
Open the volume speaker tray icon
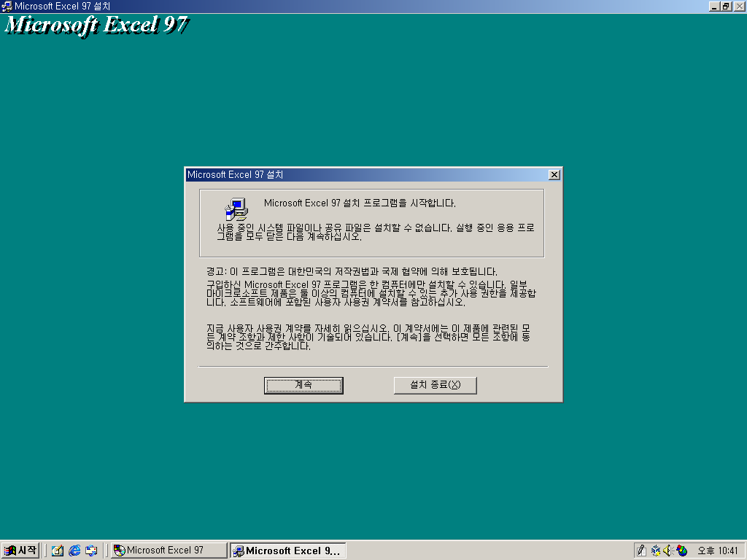(668, 551)
